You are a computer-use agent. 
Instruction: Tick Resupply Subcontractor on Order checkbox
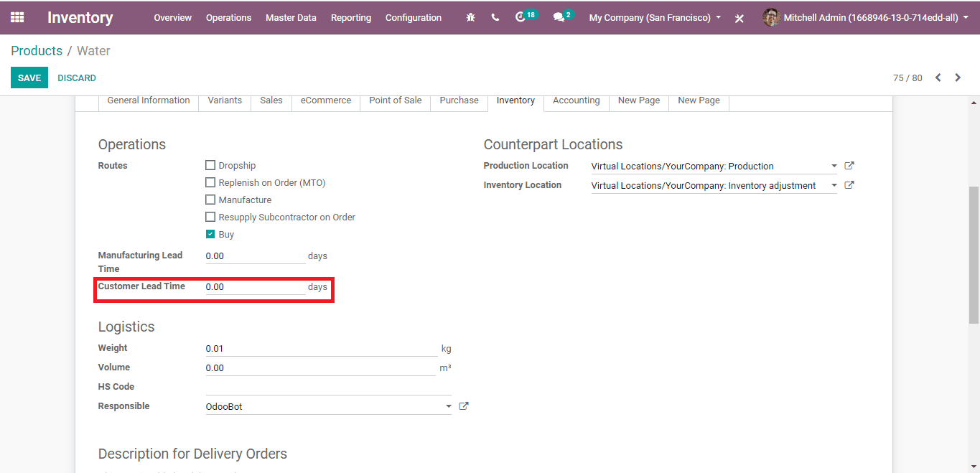pos(210,217)
